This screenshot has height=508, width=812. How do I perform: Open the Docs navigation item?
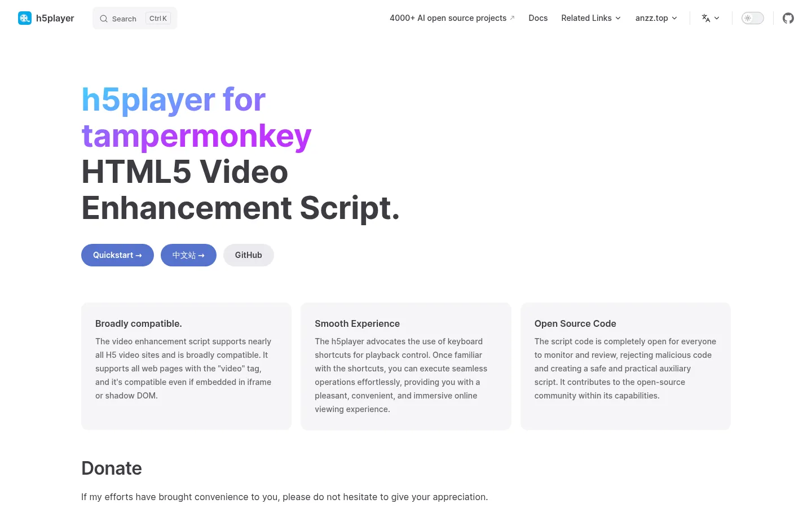click(538, 18)
